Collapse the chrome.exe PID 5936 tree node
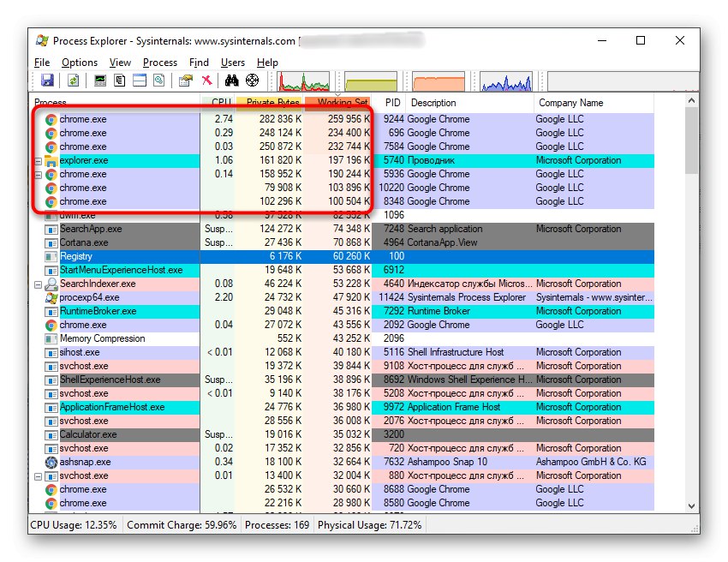 click(x=39, y=175)
